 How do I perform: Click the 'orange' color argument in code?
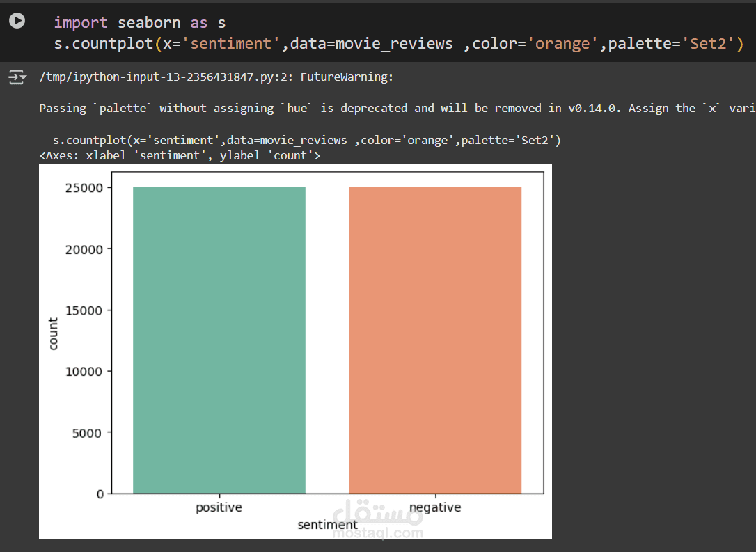tap(562, 43)
